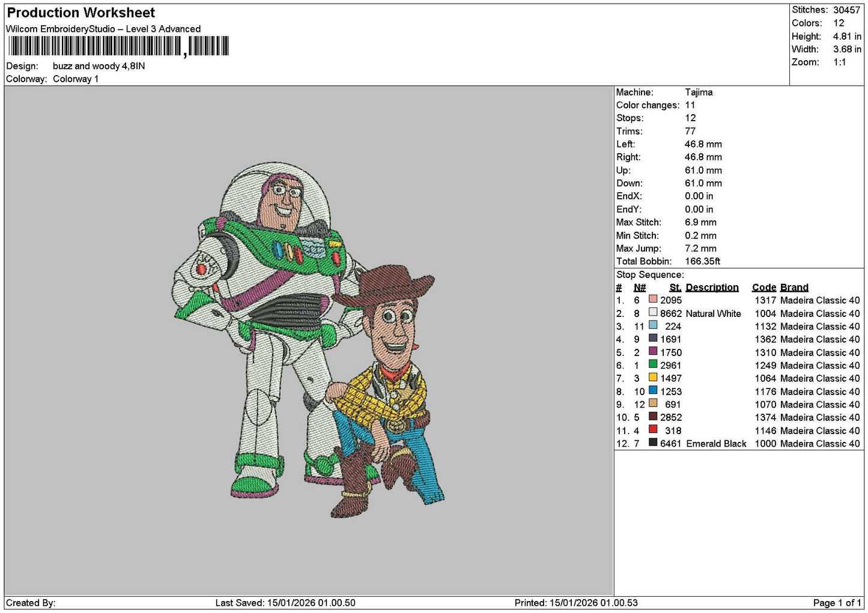Image resolution: width=868 pixels, height=613 pixels.
Task: Click the barcode under the worksheet title
Action: pos(118,46)
